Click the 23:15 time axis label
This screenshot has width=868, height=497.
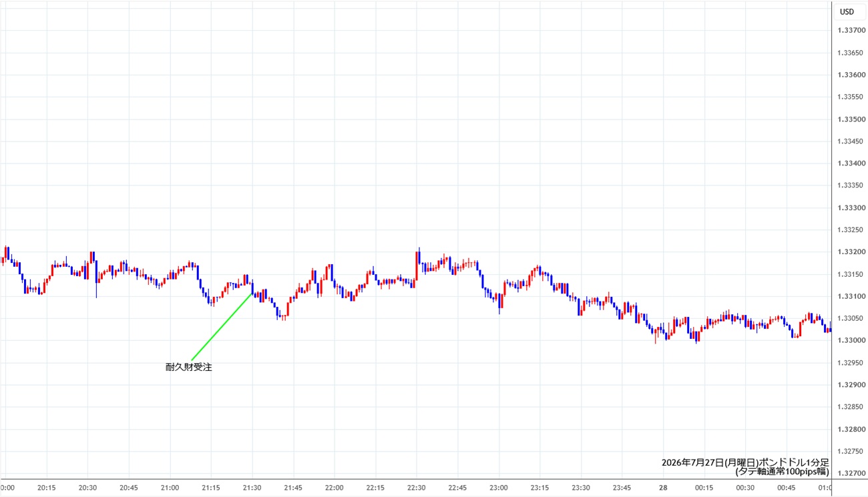(x=539, y=488)
